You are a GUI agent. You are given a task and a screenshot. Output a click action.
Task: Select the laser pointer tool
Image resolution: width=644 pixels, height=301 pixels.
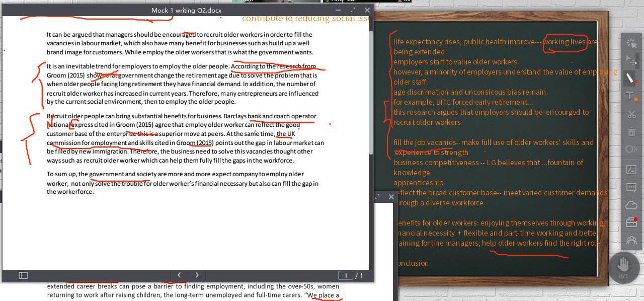[631, 43]
